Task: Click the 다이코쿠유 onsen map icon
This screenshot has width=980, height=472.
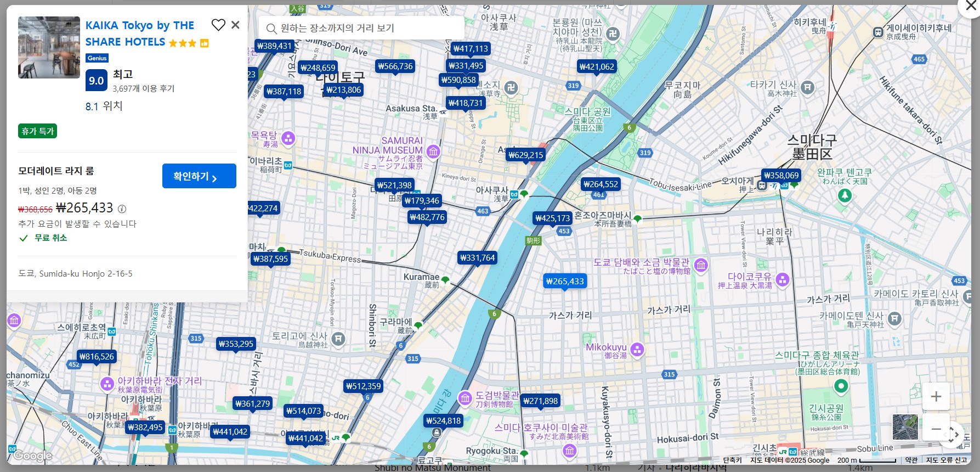Action: (x=783, y=279)
